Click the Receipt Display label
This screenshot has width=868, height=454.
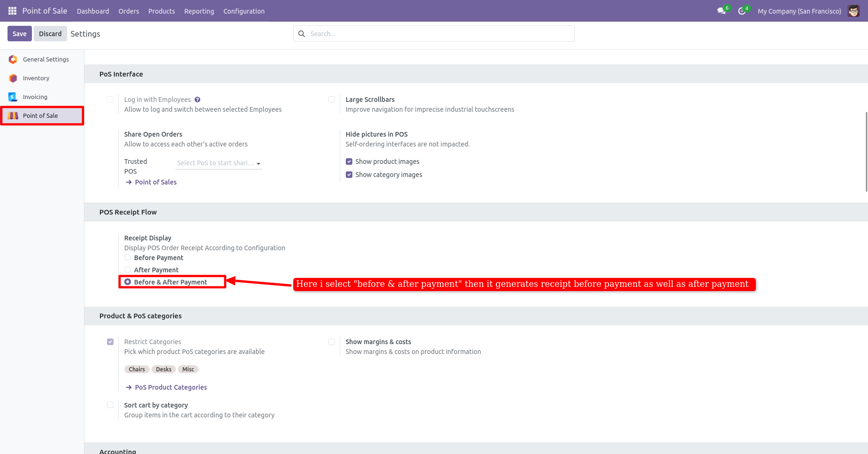click(x=148, y=238)
